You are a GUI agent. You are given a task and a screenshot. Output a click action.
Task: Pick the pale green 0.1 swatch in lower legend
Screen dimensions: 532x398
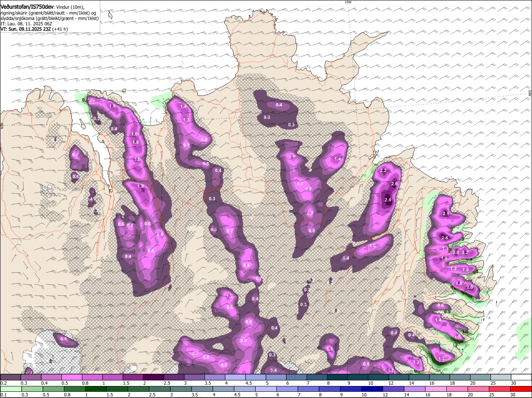10,389
